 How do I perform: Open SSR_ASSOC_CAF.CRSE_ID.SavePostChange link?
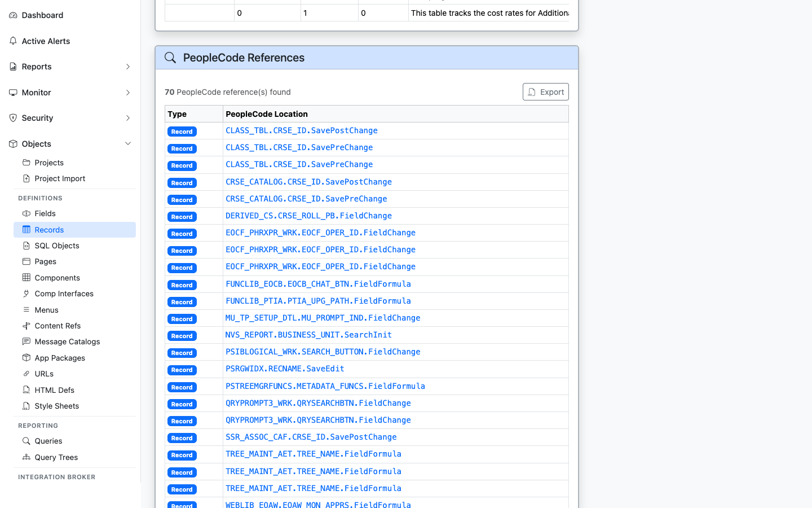[311, 437]
